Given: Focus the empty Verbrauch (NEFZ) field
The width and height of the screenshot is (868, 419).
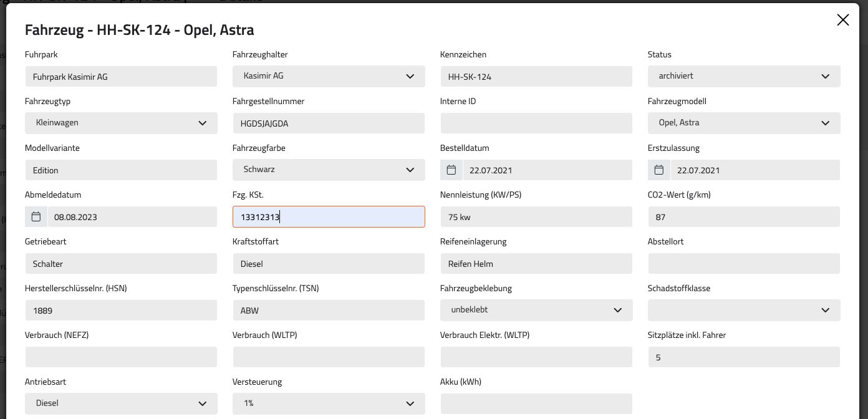Looking at the screenshot, I should pyautogui.click(x=122, y=357).
